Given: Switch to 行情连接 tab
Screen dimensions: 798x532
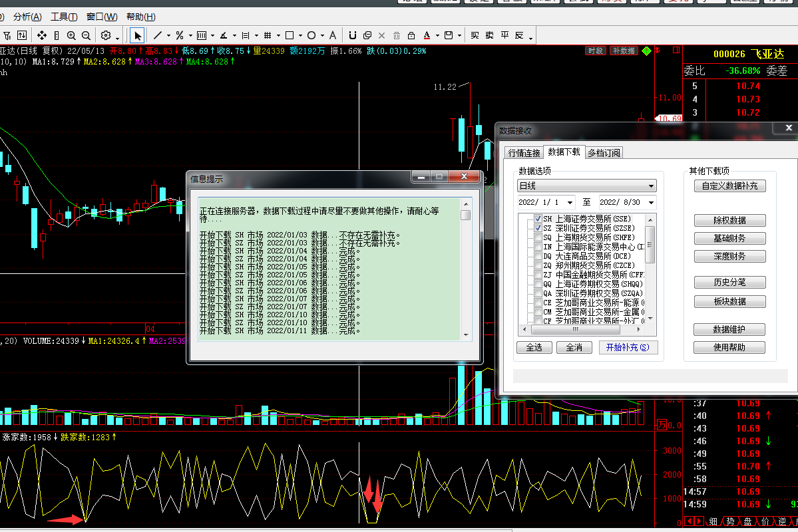Looking at the screenshot, I should (524, 152).
